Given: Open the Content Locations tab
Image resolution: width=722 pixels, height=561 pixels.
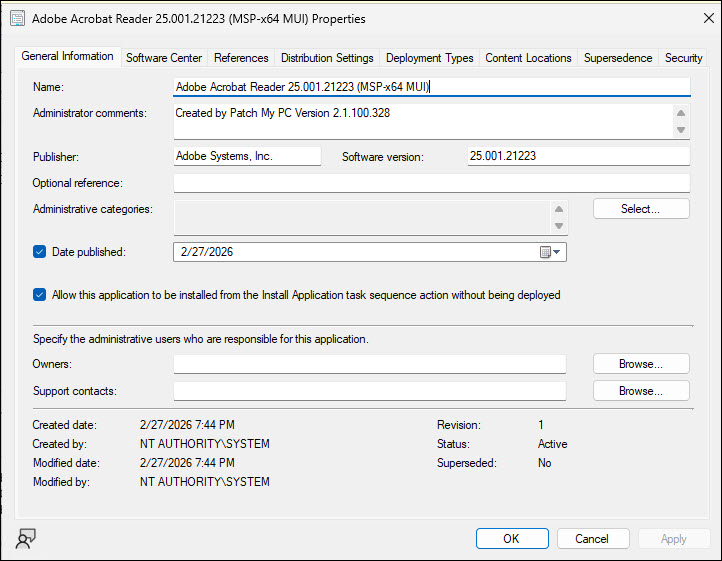Looking at the screenshot, I should [528, 58].
